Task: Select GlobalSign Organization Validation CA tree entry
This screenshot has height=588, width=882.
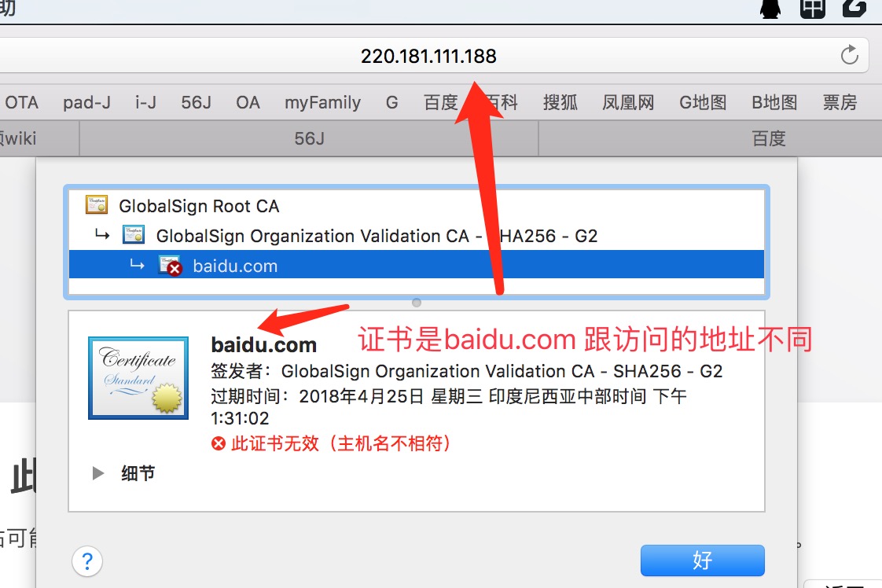Action: (417, 236)
